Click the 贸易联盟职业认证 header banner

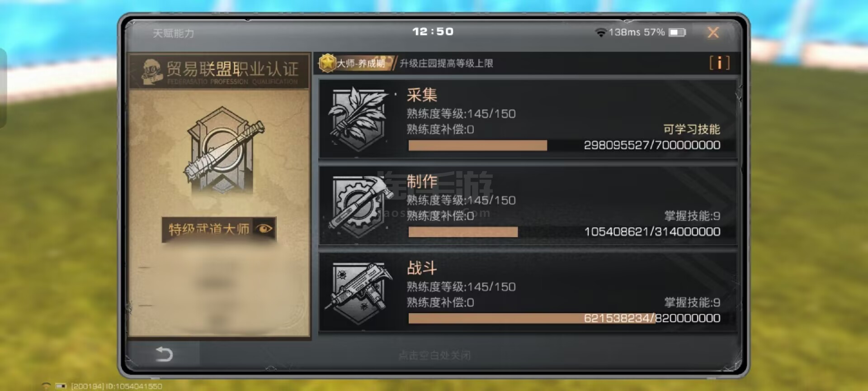[x=219, y=71]
